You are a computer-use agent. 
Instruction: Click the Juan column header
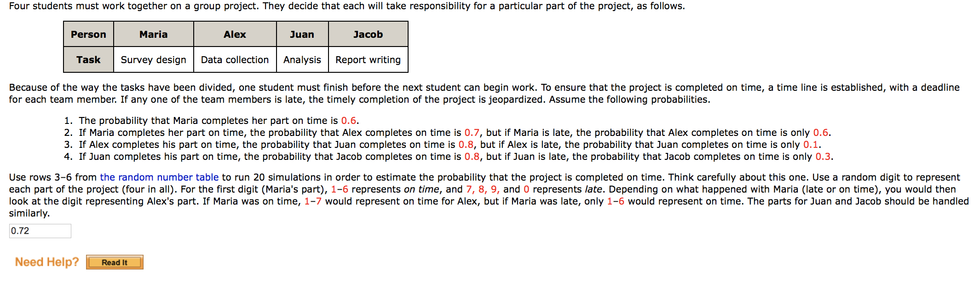coord(302,34)
